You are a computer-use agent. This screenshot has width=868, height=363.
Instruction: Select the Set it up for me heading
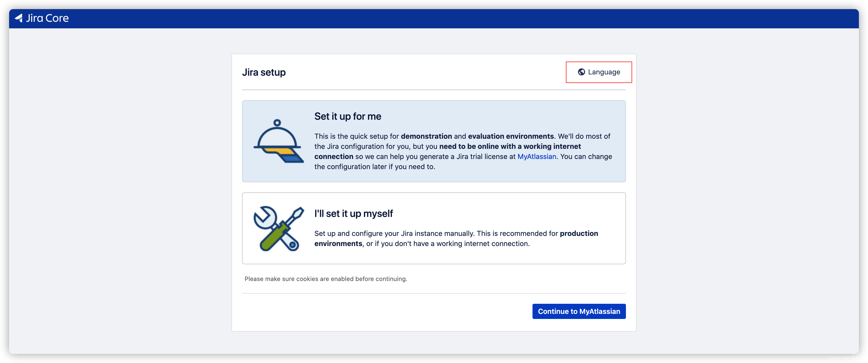(347, 116)
